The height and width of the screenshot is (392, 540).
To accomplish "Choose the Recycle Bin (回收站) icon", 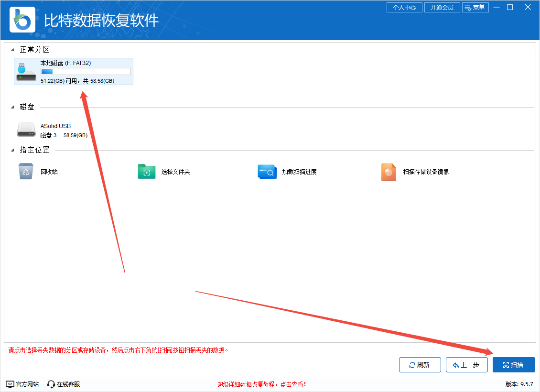I will (x=26, y=172).
